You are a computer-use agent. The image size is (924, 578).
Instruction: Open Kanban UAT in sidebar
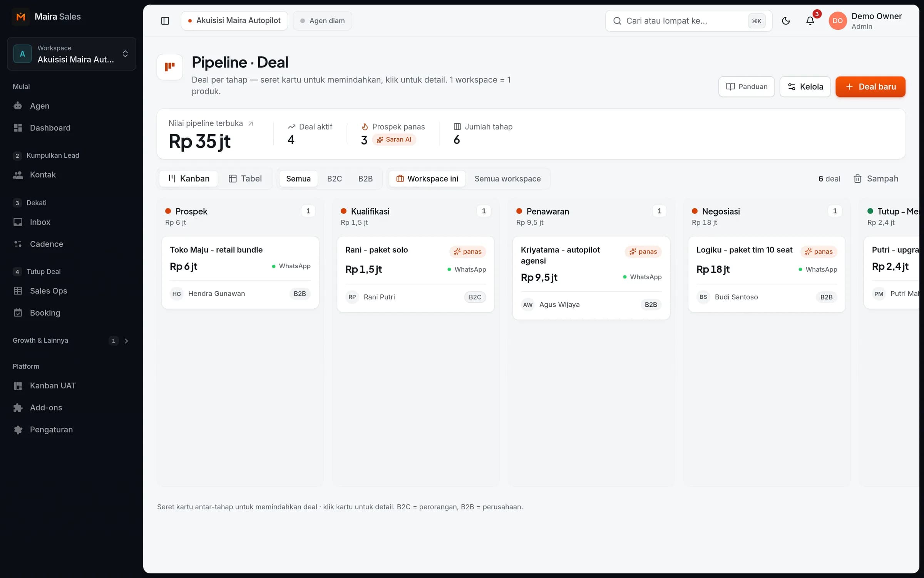(72, 385)
